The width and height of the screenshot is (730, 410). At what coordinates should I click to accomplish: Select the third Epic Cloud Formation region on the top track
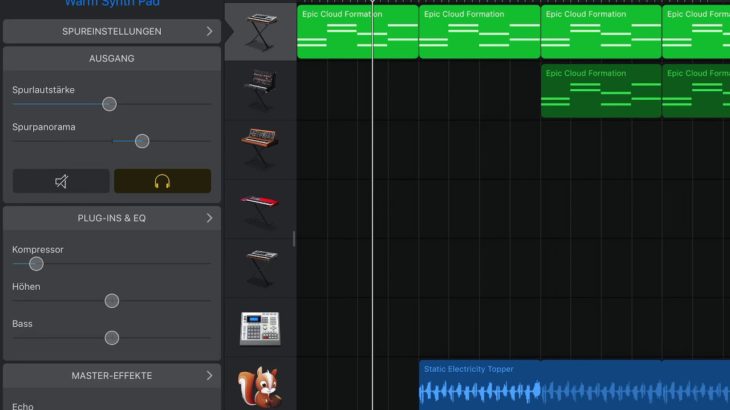pyautogui.click(x=601, y=32)
